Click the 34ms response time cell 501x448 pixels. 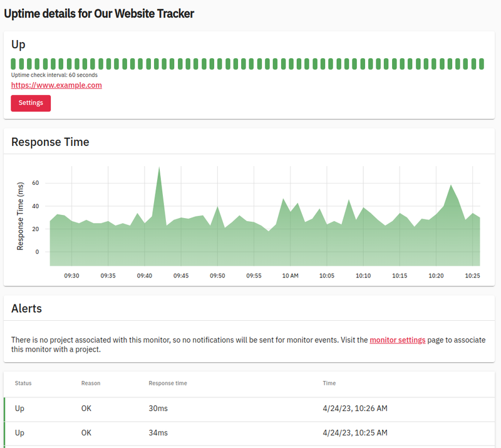tap(158, 433)
